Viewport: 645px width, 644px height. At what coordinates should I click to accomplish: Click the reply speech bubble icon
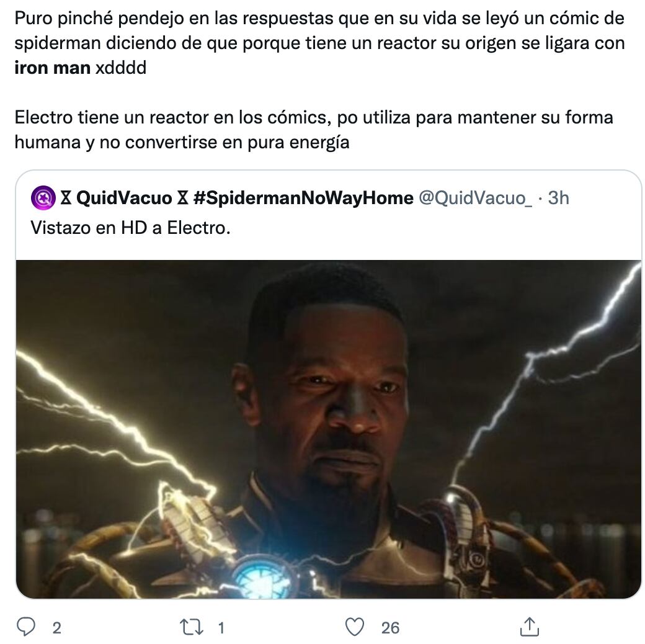point(25,627)
